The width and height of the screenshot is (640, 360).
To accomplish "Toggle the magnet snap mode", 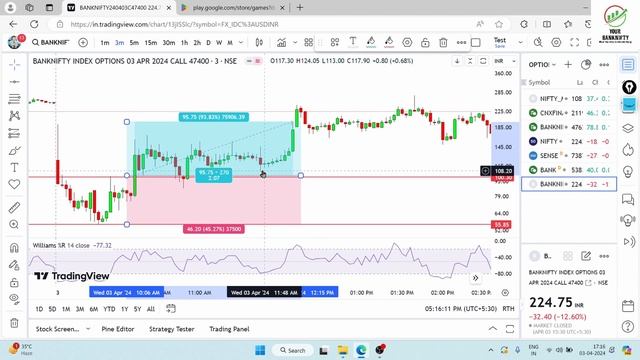I will click(x=14, y=248).
